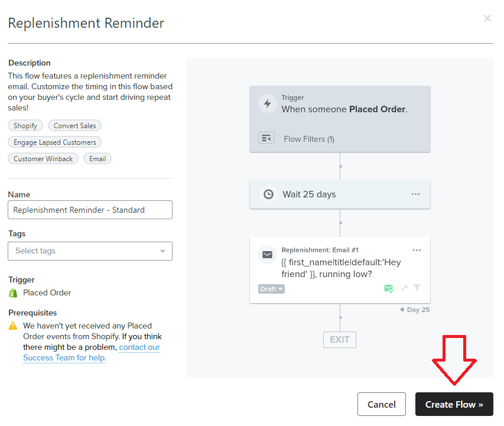
Task: Click the Create Flow button
Action: tap(454, 404)
